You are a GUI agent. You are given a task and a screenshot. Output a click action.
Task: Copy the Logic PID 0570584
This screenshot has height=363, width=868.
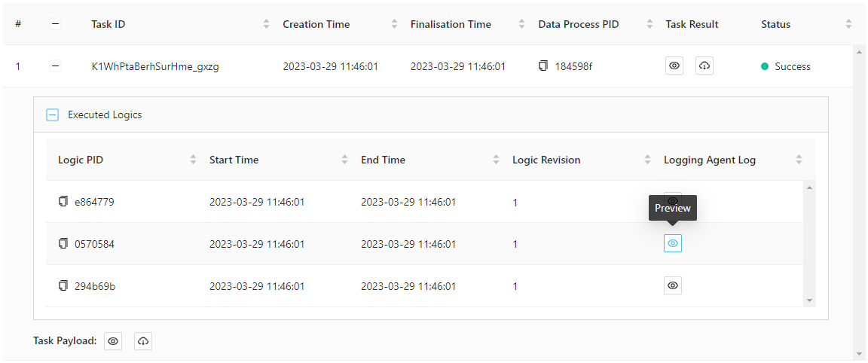(63, 244)
